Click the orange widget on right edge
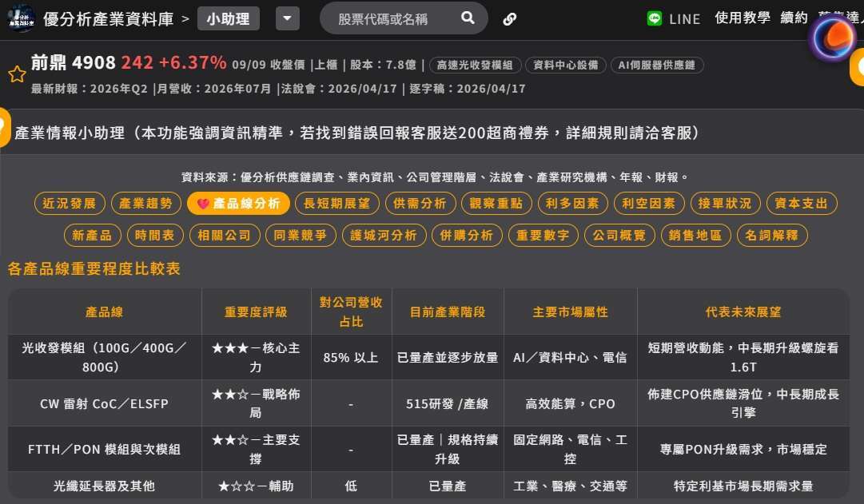This screenshot has width=864, height=504. tap(858, 67)
